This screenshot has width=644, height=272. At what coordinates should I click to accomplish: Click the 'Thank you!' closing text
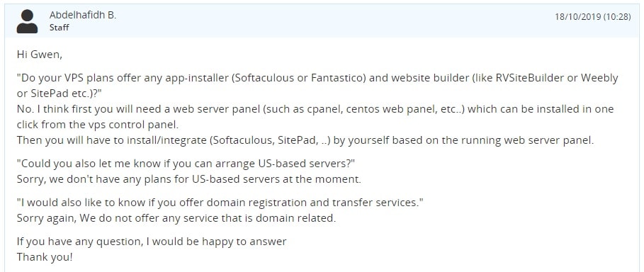[45, 257]
